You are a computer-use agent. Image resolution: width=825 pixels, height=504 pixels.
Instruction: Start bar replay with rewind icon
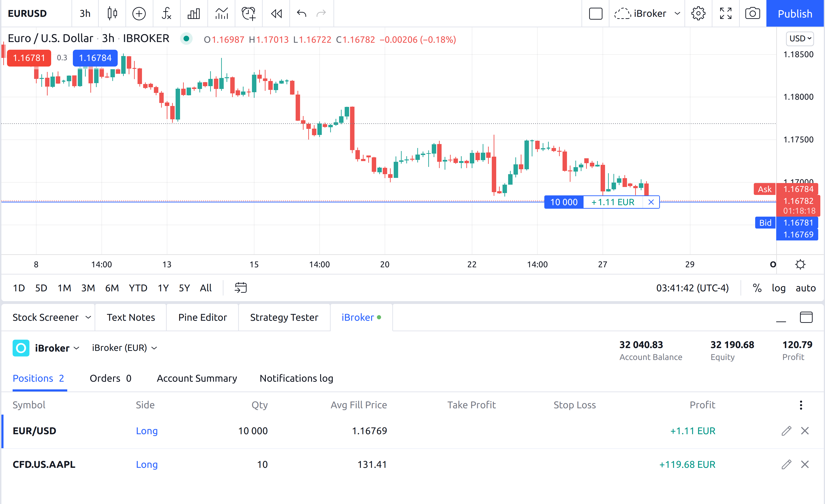coord(276,13)
